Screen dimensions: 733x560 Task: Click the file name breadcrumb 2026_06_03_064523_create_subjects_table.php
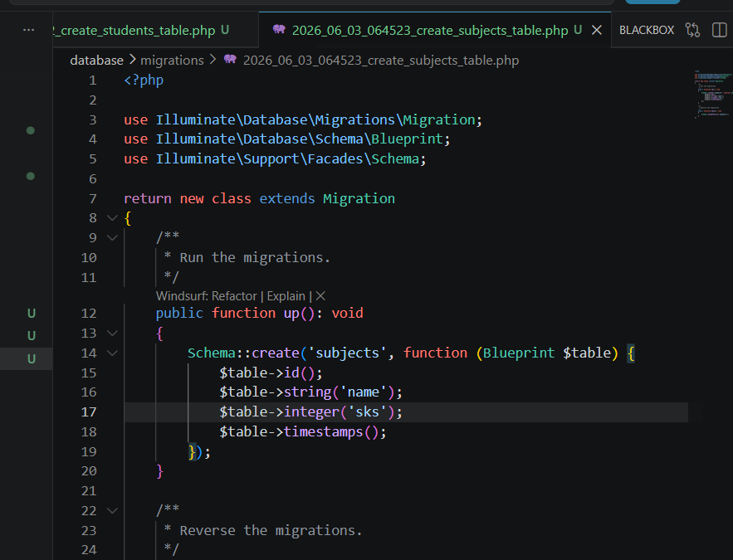coord(381,61)
